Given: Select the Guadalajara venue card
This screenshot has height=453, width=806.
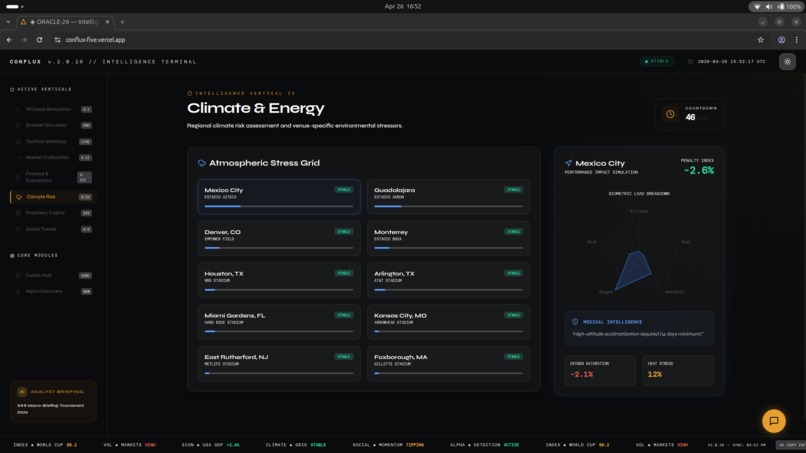Looking at the screenshot, I should [x=448, y=196].
